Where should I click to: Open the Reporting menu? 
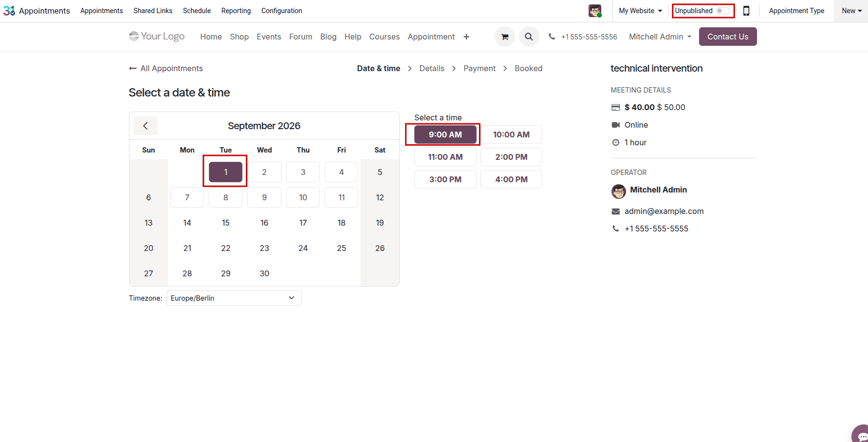coord(236,11)
